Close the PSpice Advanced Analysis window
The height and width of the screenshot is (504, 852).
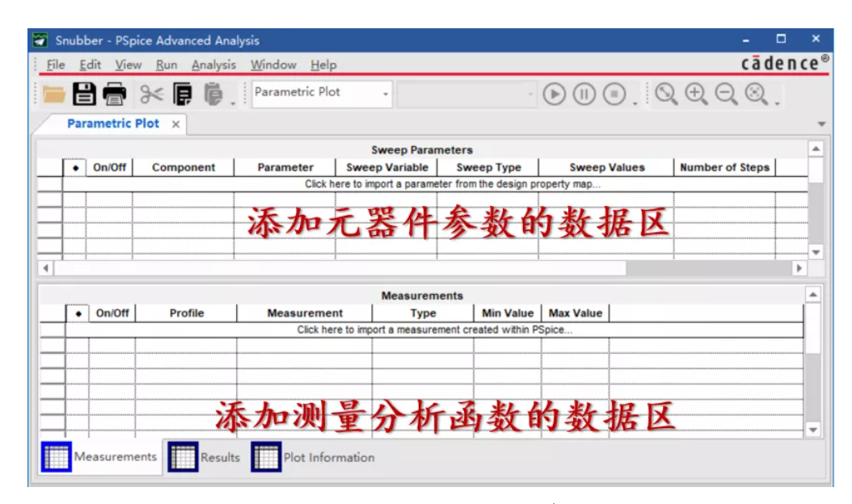tap(816, 39)
